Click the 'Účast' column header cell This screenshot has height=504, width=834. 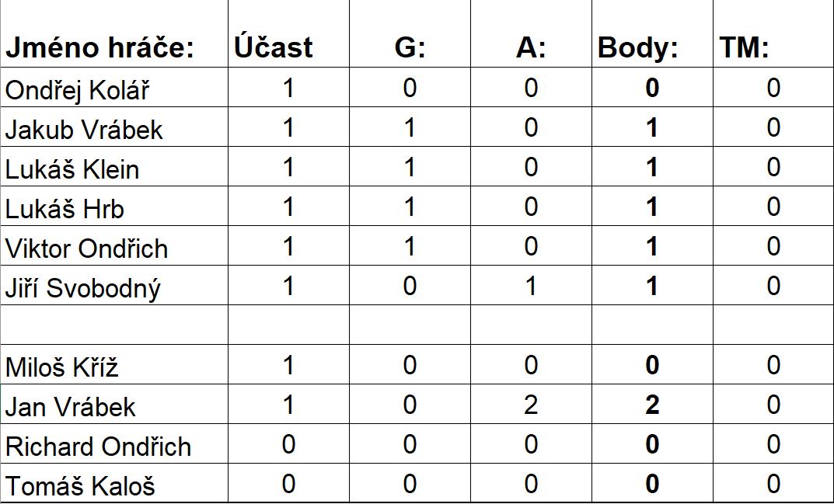(273, 48)
